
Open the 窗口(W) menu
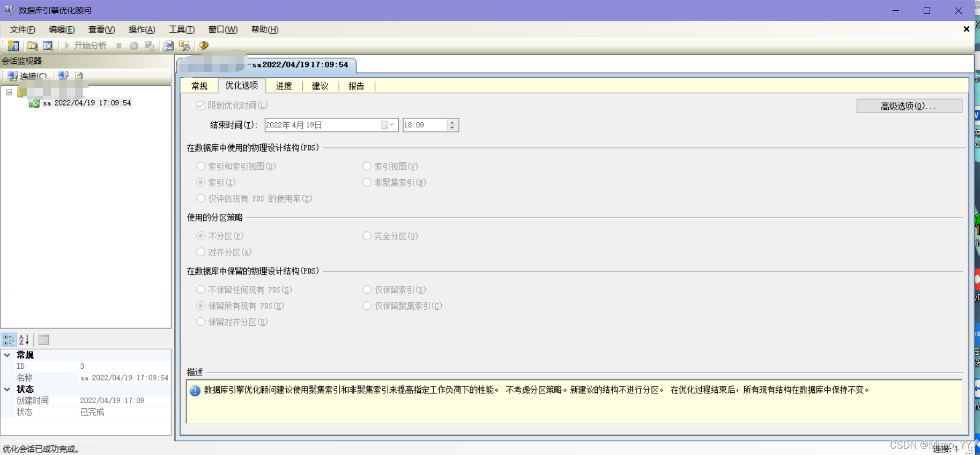pos(223,29)
